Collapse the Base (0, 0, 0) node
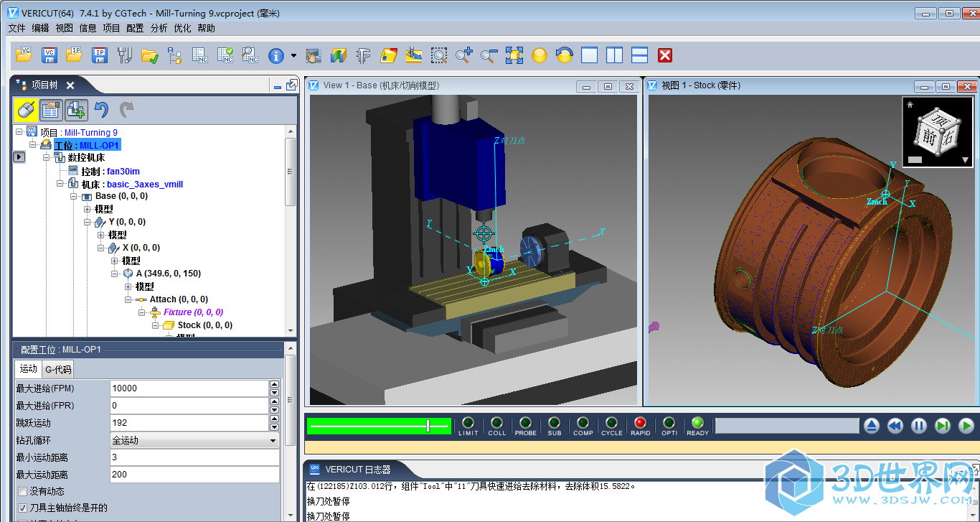The width and height of the screenshot is (980, 522). (x=74, y=196)
